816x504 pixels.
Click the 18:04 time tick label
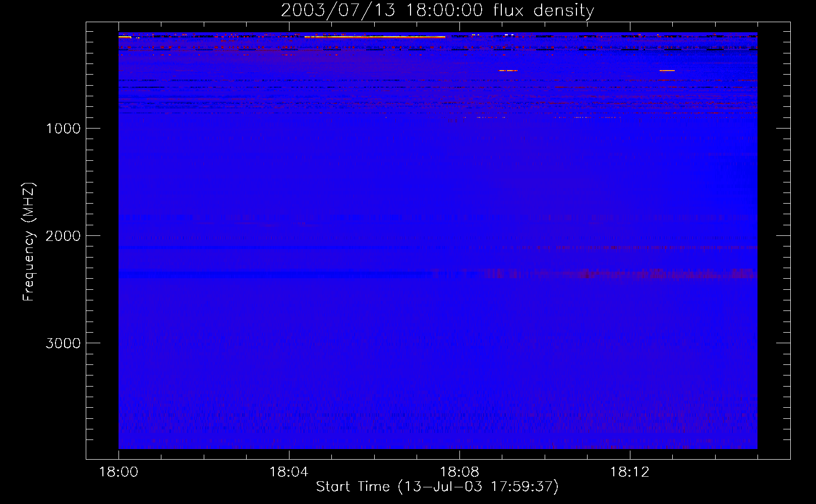pos(289,472)
